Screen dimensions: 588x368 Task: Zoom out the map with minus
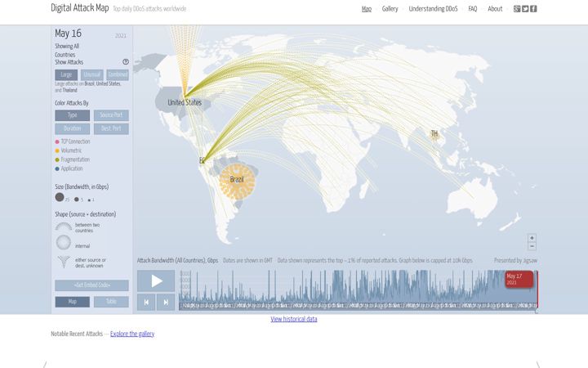(532, 246)
